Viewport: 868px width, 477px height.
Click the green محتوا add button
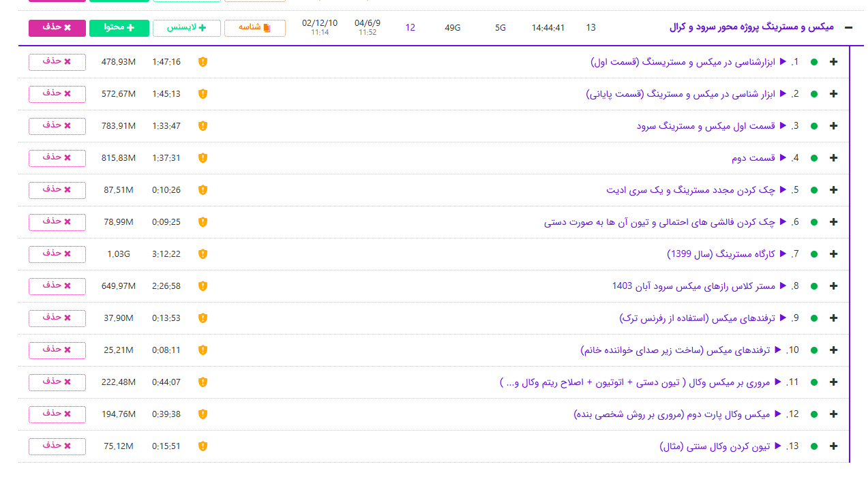coord(119,28)
